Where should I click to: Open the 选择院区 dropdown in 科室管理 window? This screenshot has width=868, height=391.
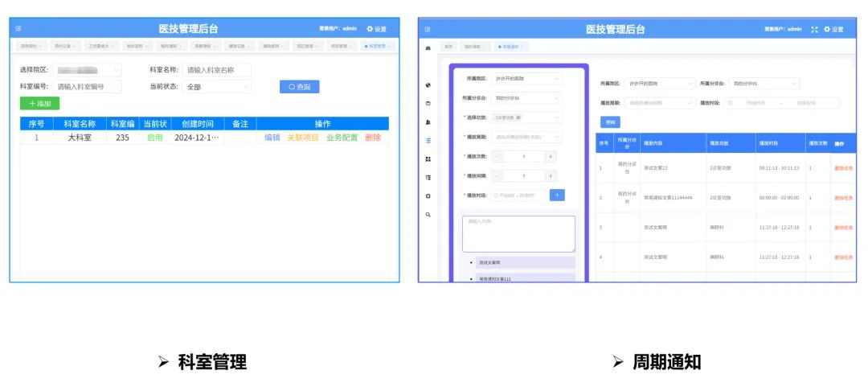87,70
